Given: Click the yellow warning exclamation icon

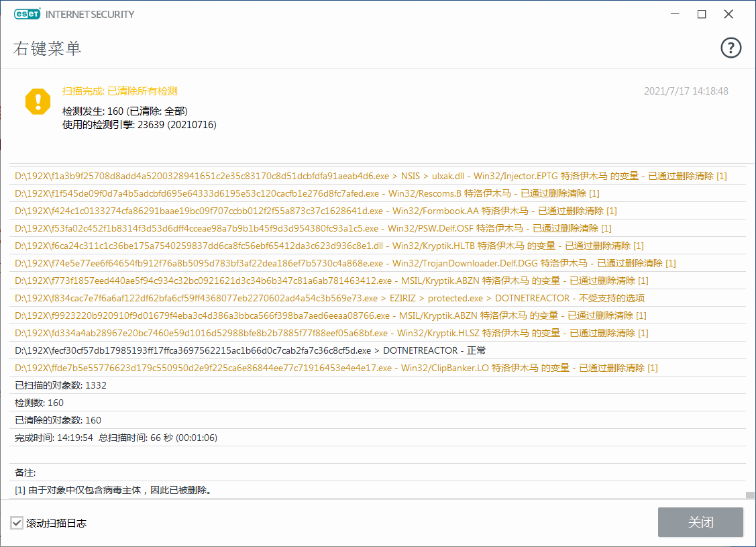Looking at the screenshot, I should coord(38,101).
